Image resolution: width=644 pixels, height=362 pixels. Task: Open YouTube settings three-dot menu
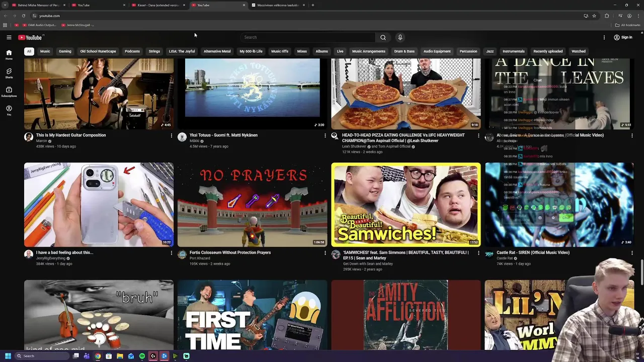(x=604, y=37)
